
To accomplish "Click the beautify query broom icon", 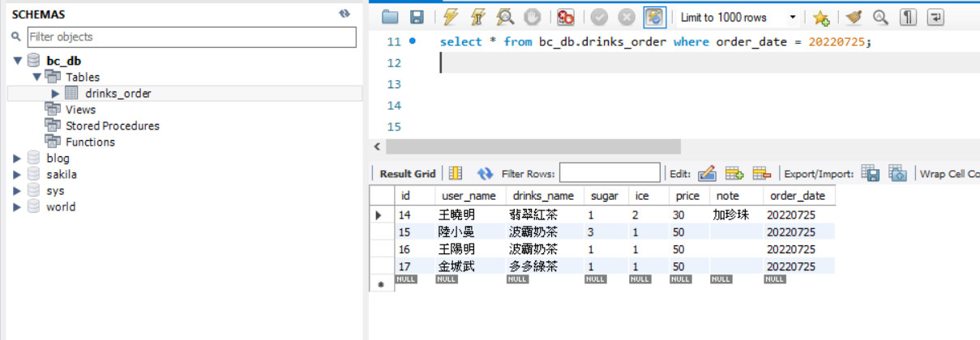I will click(x=854, y=17).
